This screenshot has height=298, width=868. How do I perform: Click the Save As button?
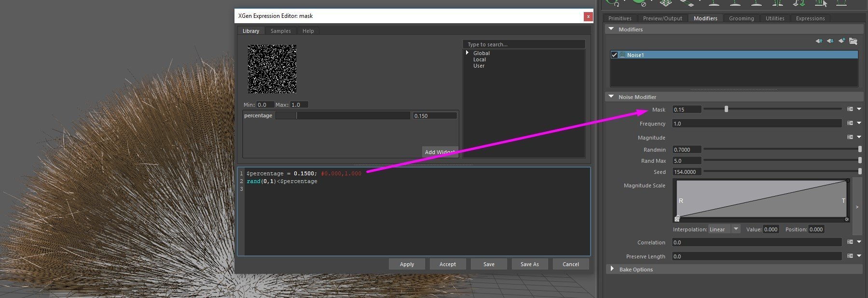(529, 264)
